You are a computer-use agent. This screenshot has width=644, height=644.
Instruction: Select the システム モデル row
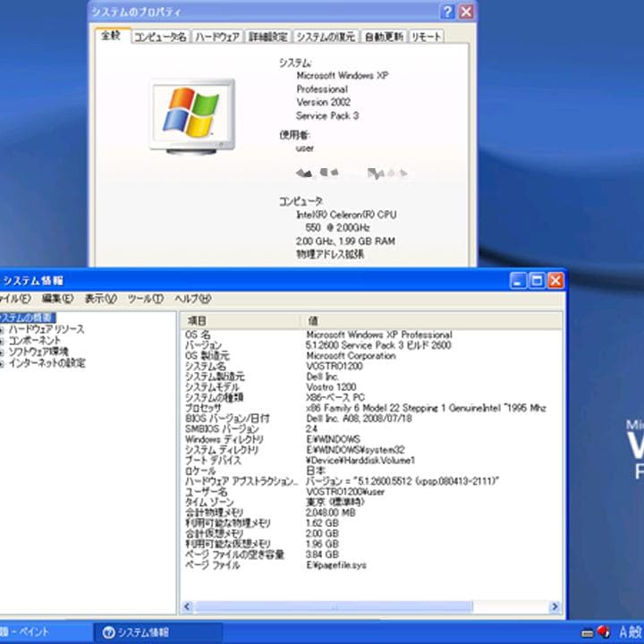click(371, 387)
